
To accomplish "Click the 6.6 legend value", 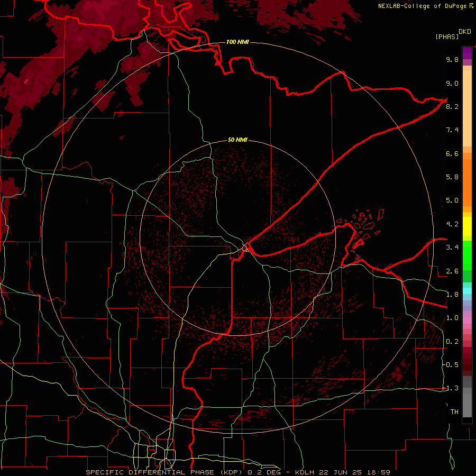I will pos(452,153).
